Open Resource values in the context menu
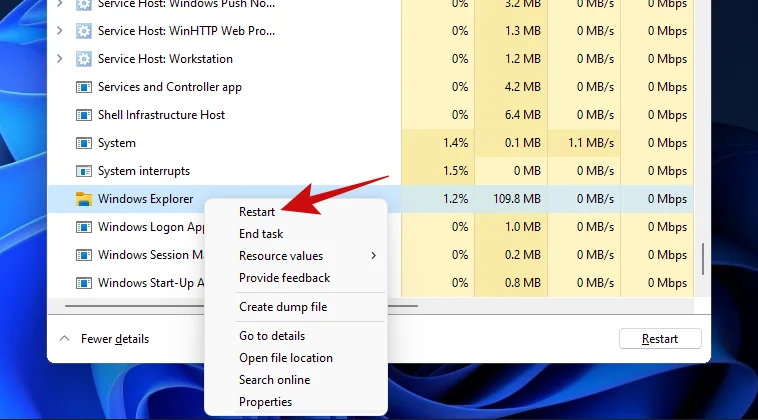Viewport: 758px width, 420px height. tap(281, 256)
